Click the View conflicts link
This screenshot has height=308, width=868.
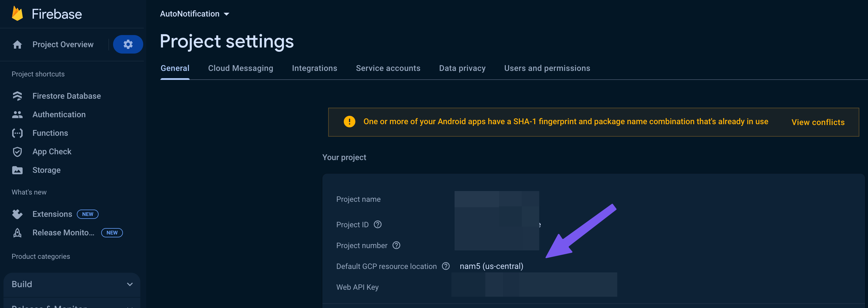(818, 122)
